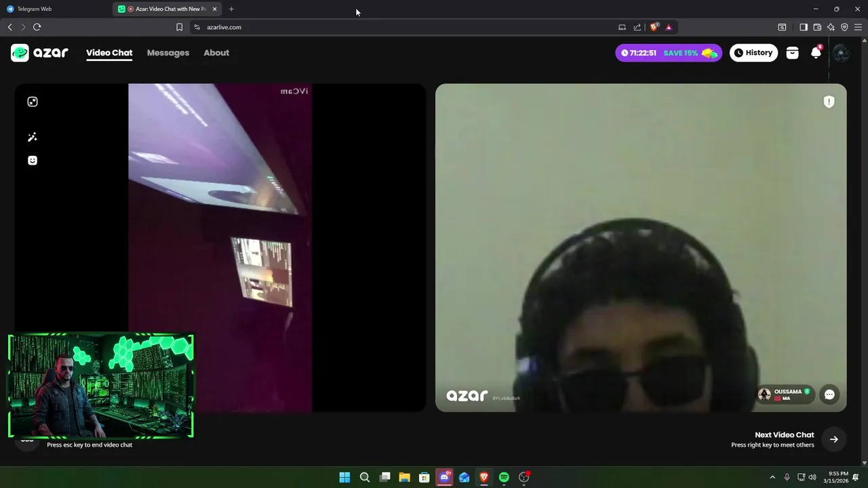Open the notifications bell
The height and width of the screenshot is (488, 868).
[x=816, y=53]
